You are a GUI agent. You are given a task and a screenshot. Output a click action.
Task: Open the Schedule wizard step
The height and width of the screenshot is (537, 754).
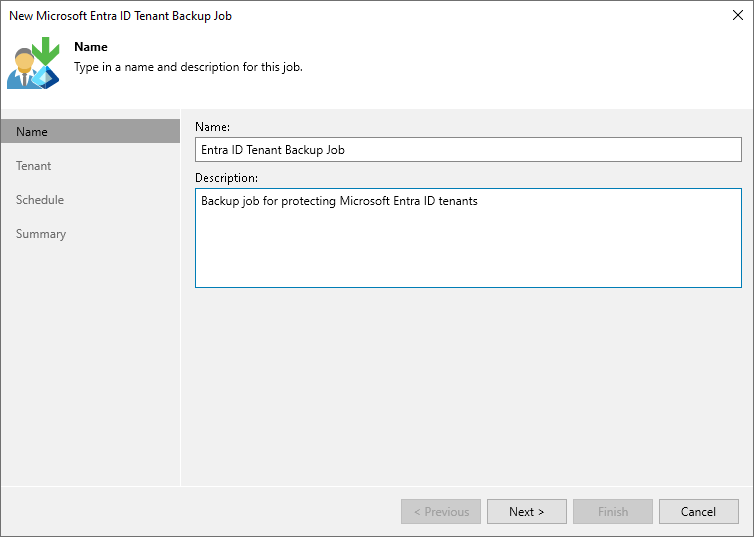click(40, 200)
